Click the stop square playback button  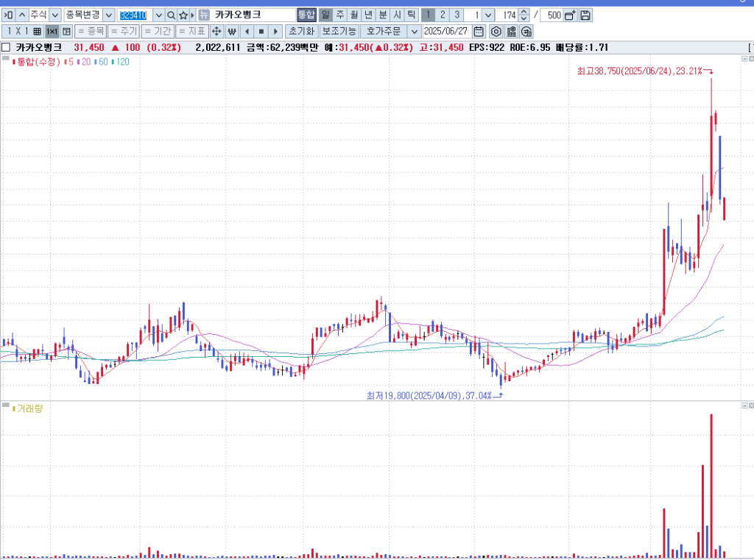point(261,31)
